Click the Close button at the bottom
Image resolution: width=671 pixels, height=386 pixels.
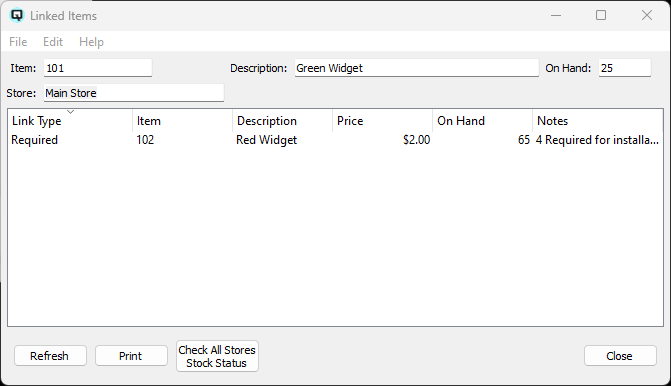(620, 356)
